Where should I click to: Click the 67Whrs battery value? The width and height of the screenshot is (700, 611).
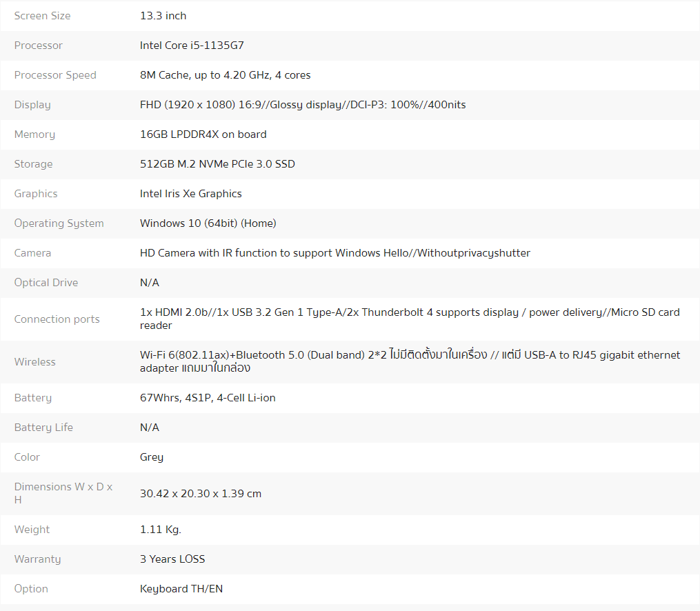[x=208, y=398]
